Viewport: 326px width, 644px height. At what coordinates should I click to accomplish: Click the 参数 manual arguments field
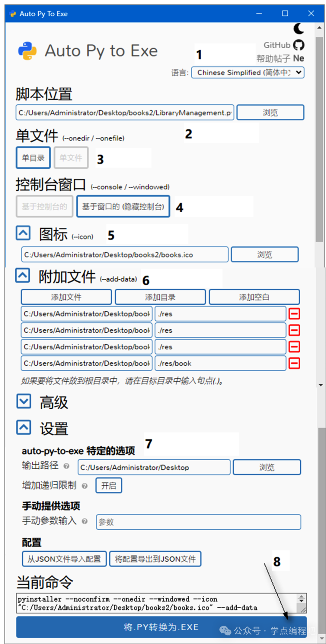[198, 522]
